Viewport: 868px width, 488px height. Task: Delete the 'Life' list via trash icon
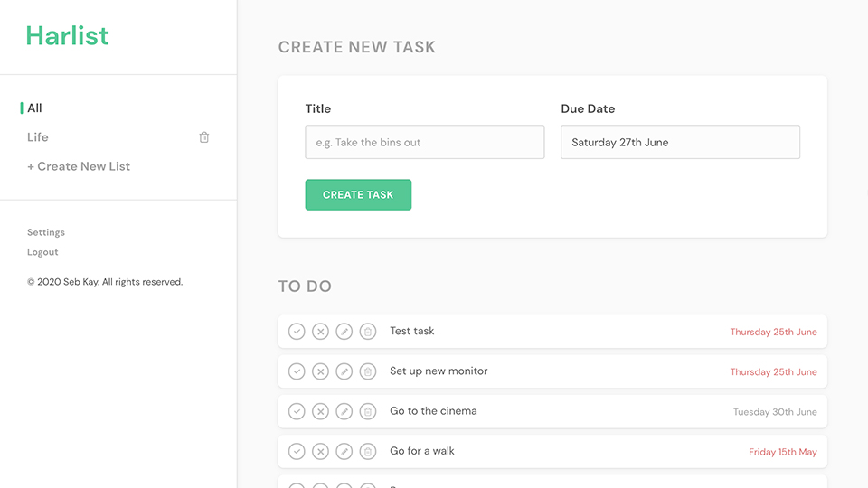pyautogui.click(x=204, y=137)
